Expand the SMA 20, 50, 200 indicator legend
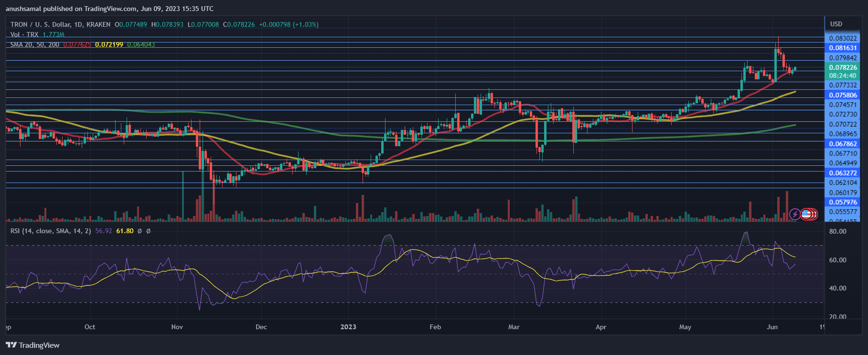The image size is (868, 355). pos(35,44)
